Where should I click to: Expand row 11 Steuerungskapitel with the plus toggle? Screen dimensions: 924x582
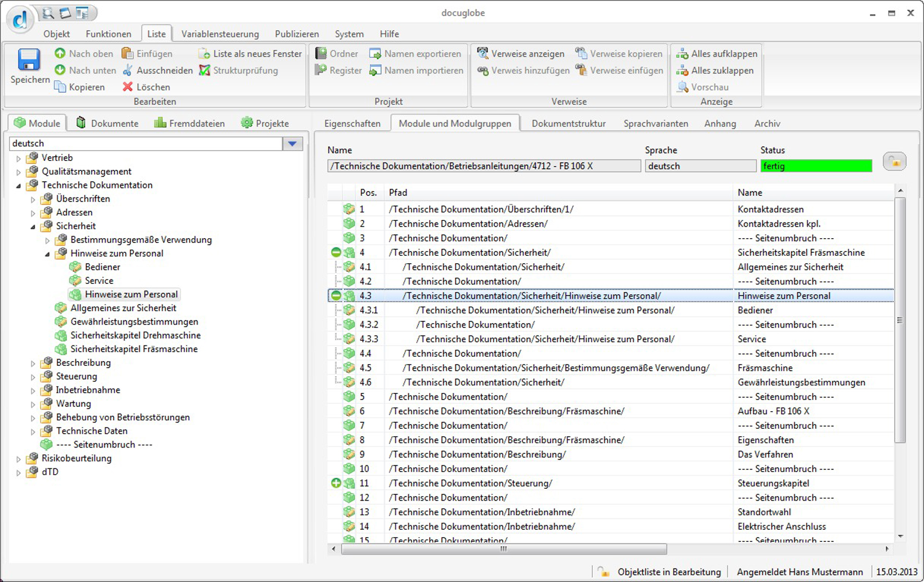(x=336, y=483)
